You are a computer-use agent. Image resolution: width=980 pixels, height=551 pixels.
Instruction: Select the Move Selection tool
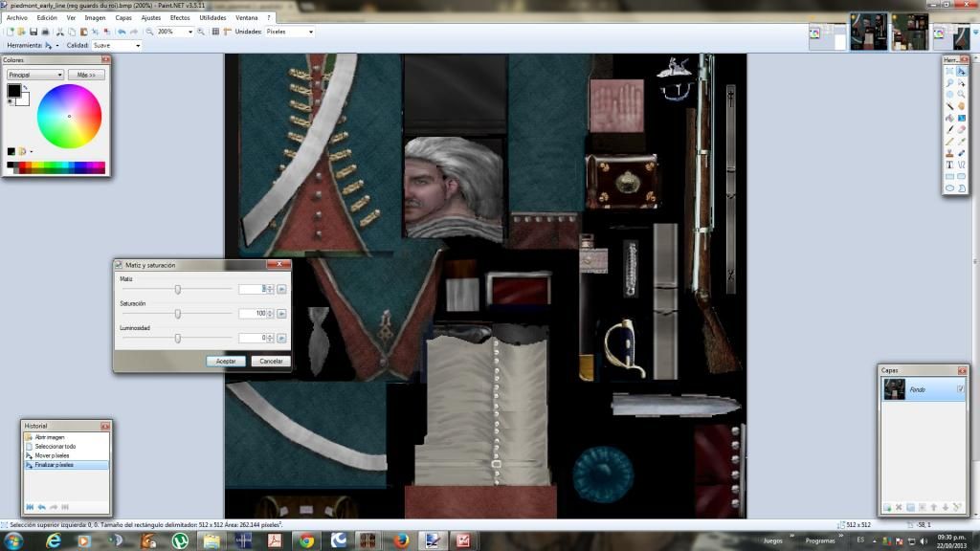click(961, 83)
